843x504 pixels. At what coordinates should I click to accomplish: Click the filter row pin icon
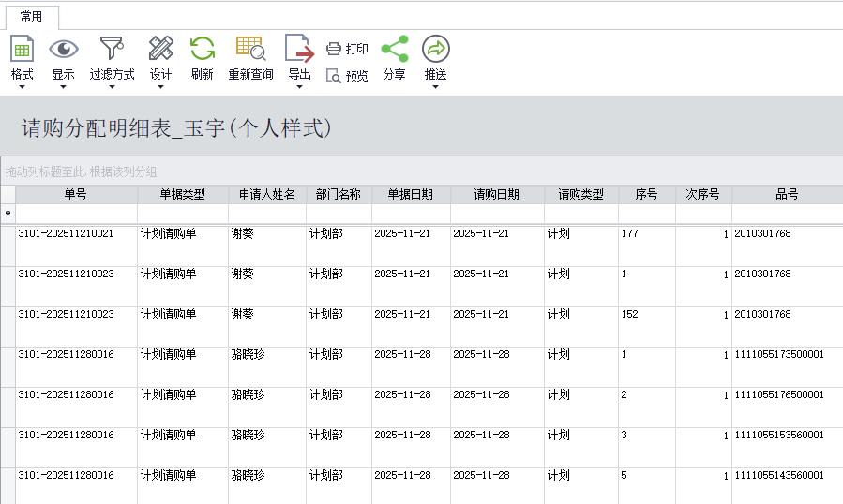coord(8,214)
